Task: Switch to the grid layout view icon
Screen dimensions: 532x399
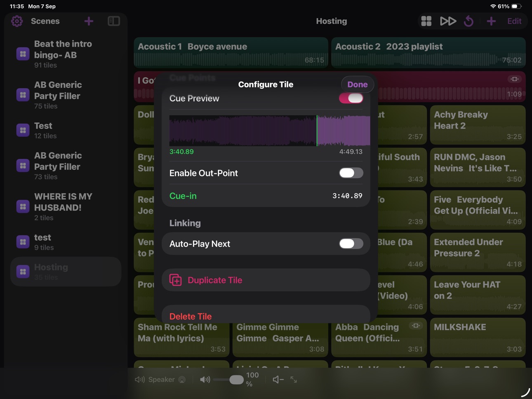Action: tap(426, 21)
